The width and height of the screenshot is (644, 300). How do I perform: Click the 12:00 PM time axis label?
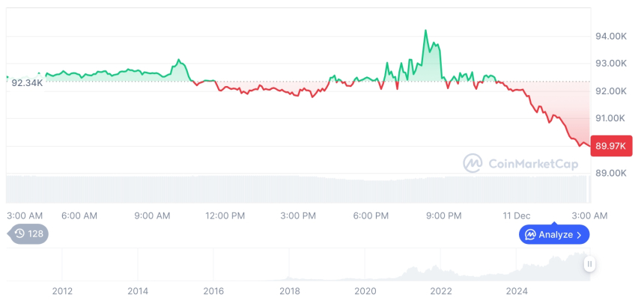(225, 215)
